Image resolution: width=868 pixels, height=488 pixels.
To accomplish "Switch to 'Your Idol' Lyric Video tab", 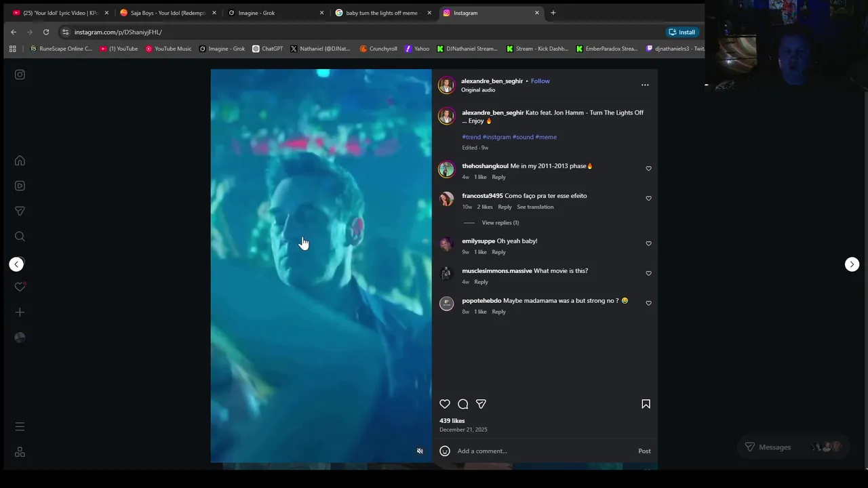I will [x=60, y=13].
